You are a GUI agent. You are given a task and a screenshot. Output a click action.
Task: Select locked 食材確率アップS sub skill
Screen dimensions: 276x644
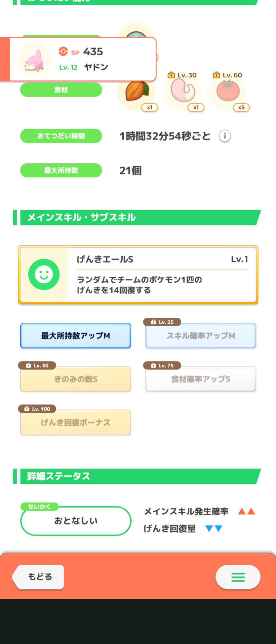pyautogui.click(x=201, y=379)
